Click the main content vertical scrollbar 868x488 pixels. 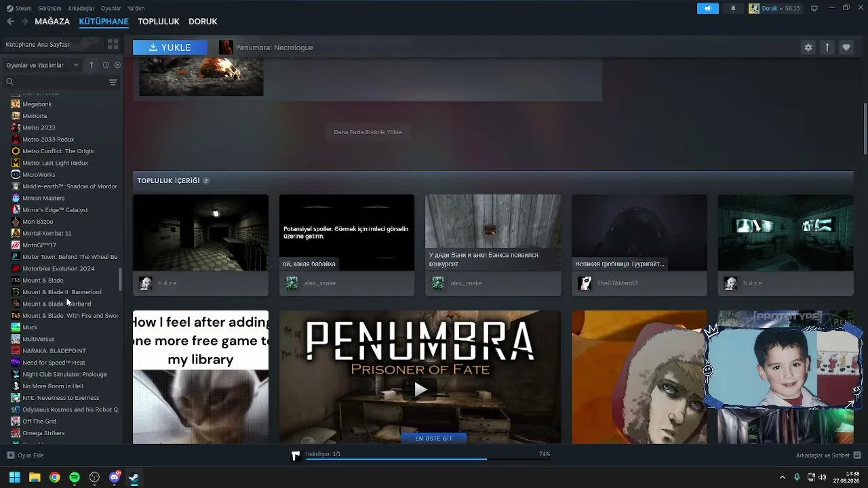[865, 129]
